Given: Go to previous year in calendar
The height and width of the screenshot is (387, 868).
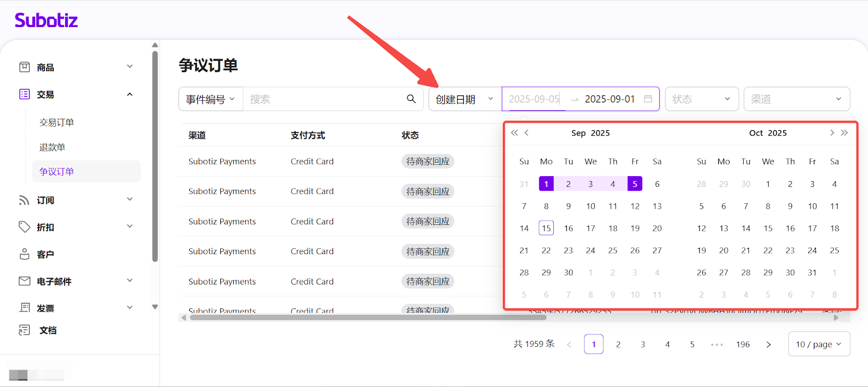Looking at the screenshot, I should pyautogui.click(x=514, y=133).
